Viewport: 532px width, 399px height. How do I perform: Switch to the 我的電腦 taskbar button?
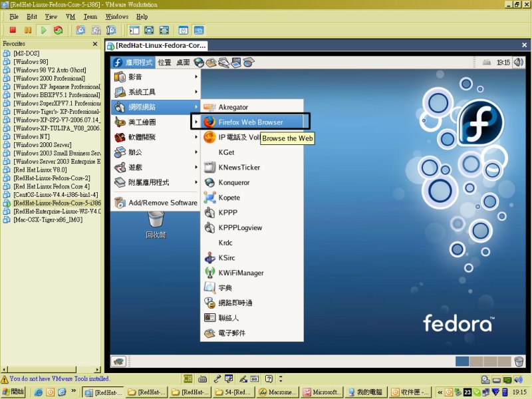coord(365,392)
